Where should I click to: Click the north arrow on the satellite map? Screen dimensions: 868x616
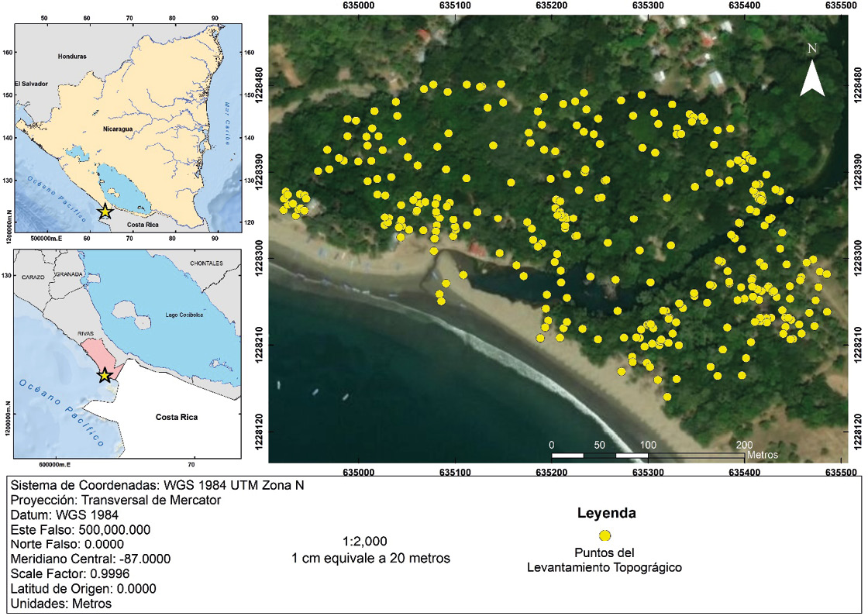pyautogui.click(x=811, y=74)
